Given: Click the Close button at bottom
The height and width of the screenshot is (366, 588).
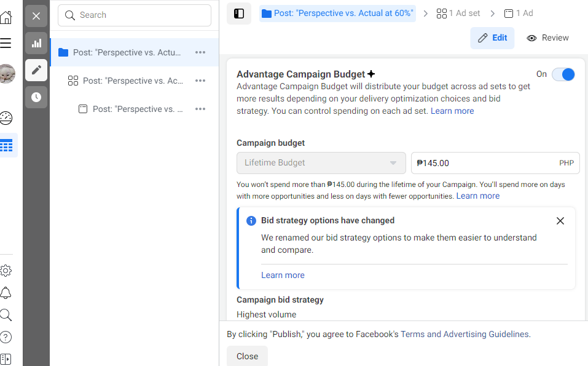Looking at the screenshot, I should coord(247,356).
